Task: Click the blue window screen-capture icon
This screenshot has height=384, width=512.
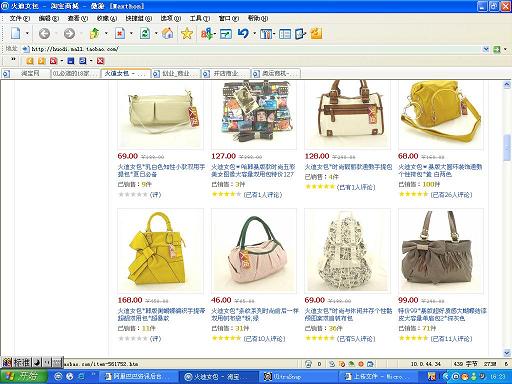Action: 226,34
